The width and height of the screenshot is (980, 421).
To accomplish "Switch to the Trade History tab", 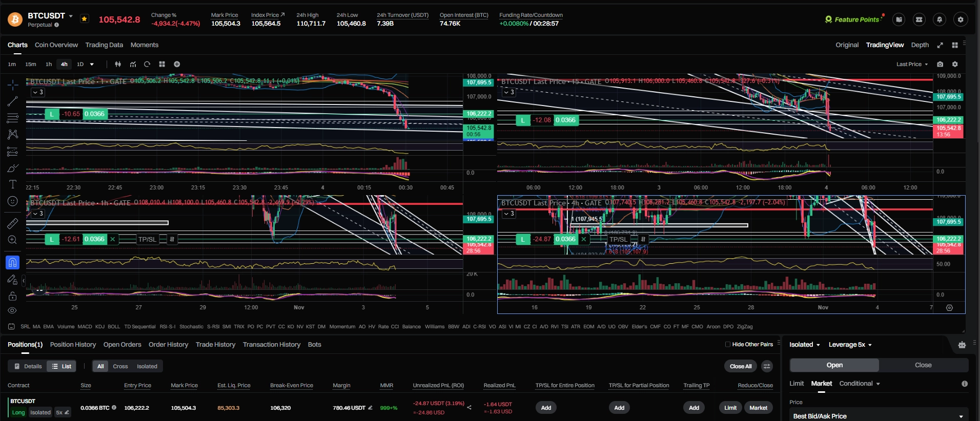I will 215,345.
